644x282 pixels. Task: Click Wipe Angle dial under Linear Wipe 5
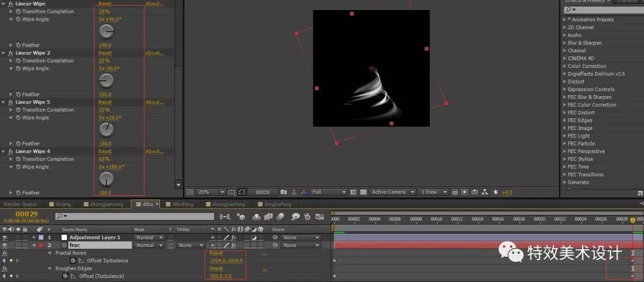click(x=107, y=130)
